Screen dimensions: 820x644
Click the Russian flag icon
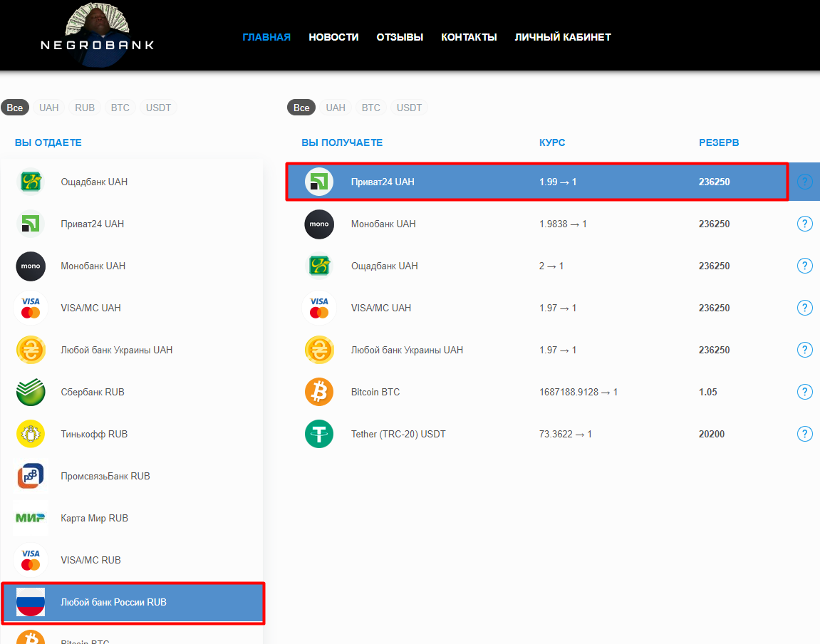point(31,602)
